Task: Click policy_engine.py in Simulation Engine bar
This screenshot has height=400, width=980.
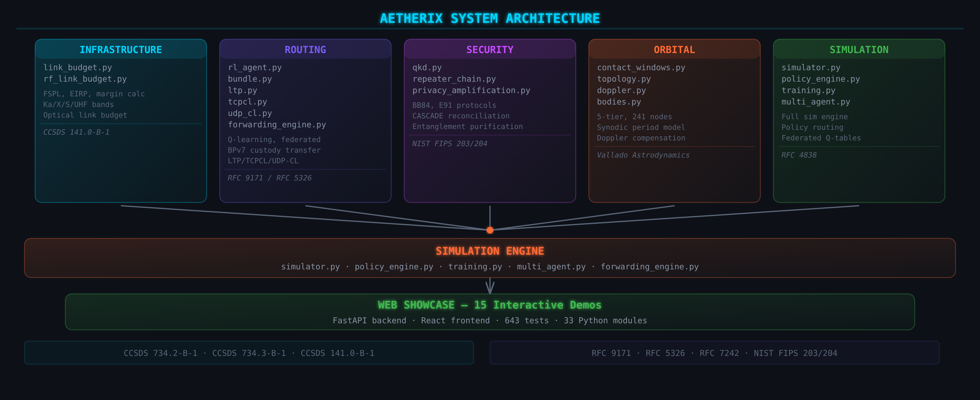Action: click(x=394, y=267)
